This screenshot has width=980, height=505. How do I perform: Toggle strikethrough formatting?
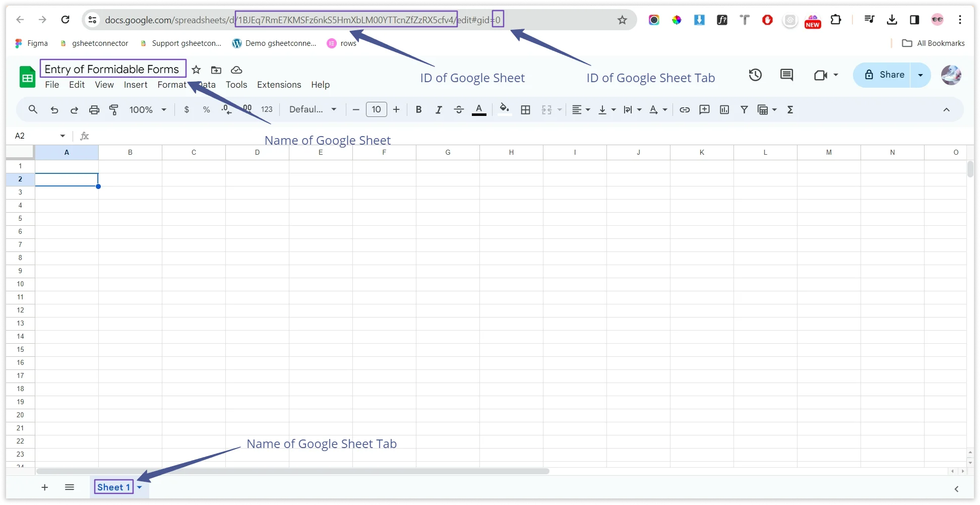pyautogui.click(x=458, y=110)
